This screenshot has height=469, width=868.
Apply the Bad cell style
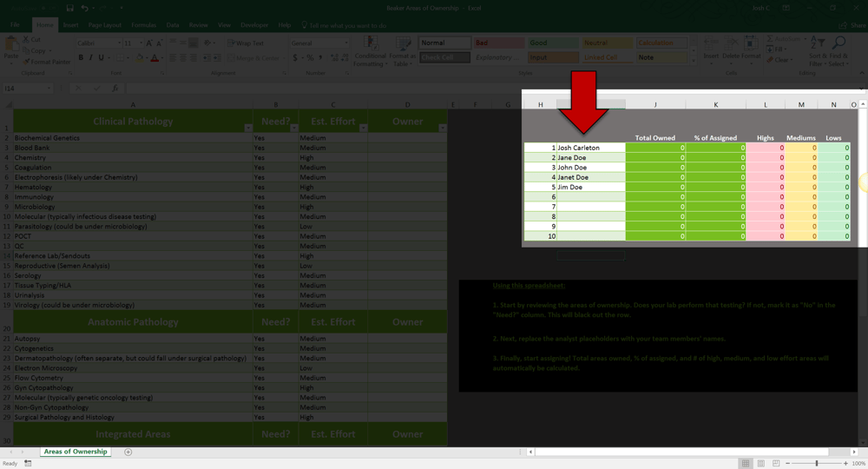point(498,43)
